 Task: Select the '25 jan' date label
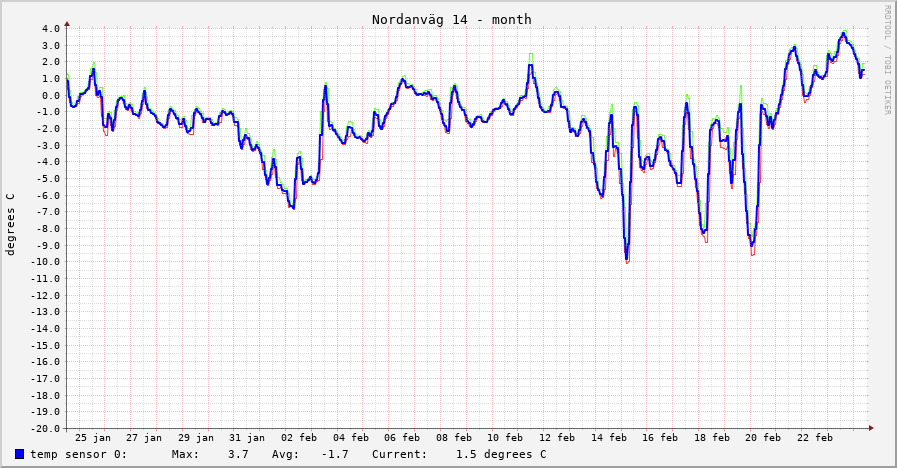[93, 437]
